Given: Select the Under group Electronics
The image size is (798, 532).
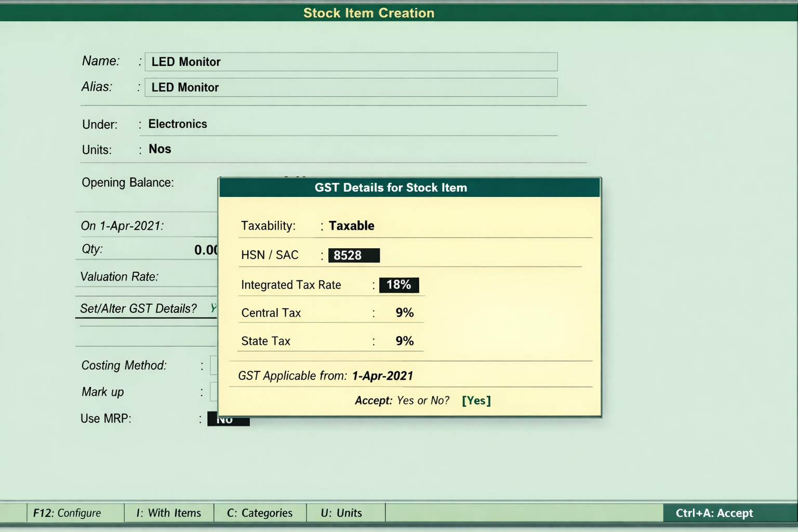Looking at the screenshot, I should (178, 124).
